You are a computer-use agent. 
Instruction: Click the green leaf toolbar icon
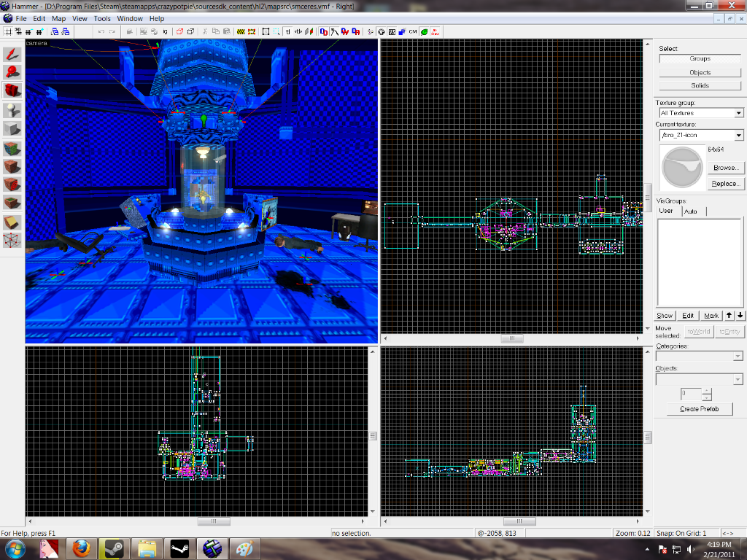coord(425,32)
